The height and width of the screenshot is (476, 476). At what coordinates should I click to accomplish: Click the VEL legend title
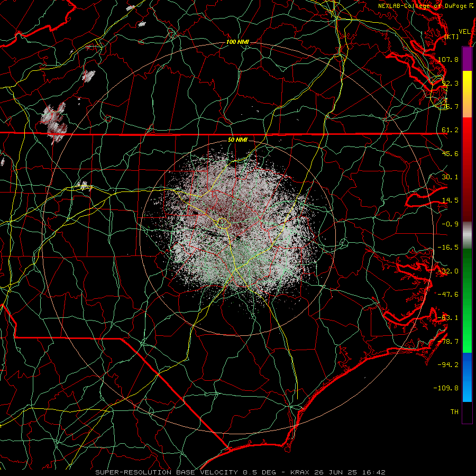465,31
